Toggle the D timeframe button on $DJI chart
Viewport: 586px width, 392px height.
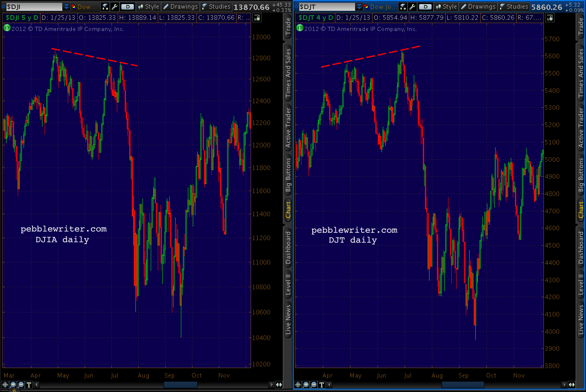pos(128,7)
